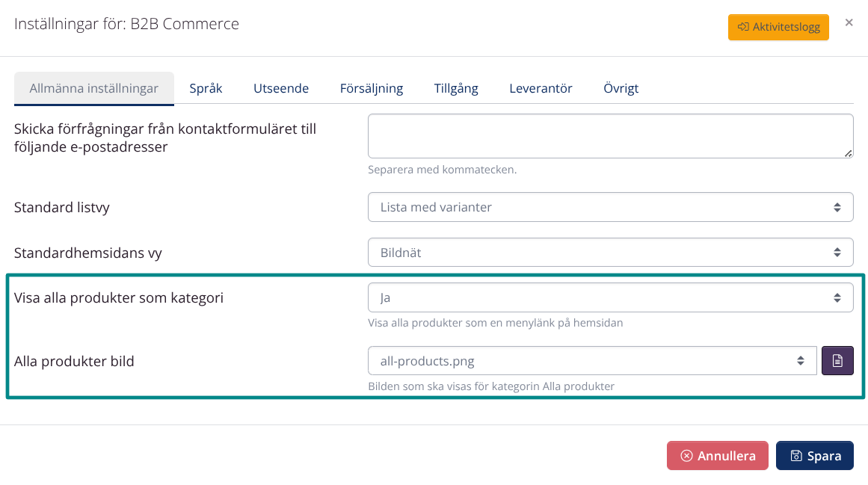The image size is (868, 485).
Task: Switch to the Försäljning tab
Action: coord(372,87)
